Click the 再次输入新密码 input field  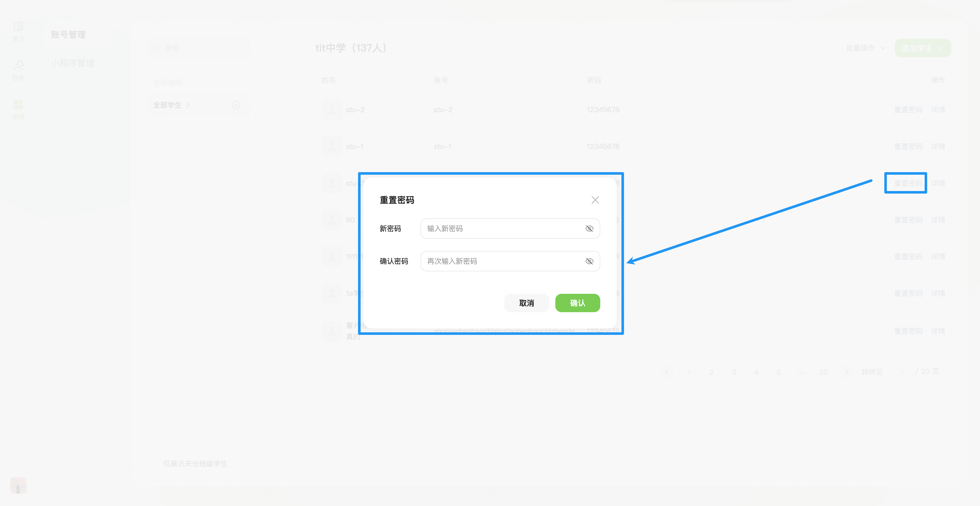[x=502, y=261]
